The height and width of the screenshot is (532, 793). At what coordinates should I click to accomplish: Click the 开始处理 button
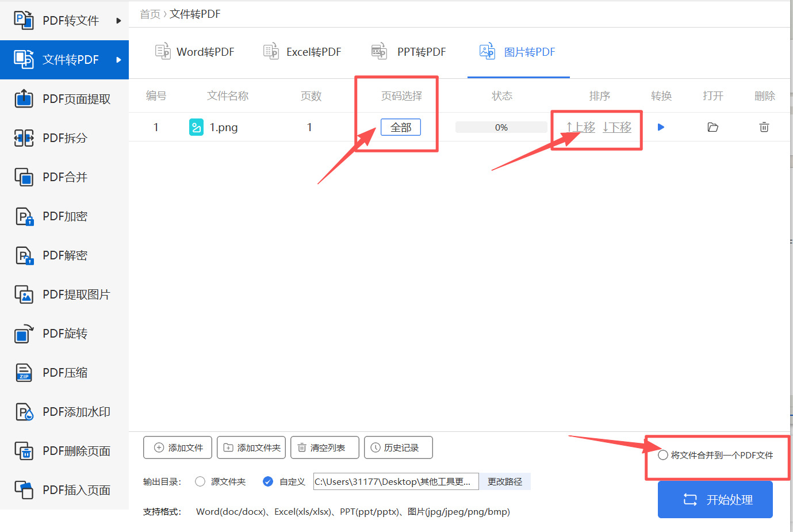[x=715, y=499]
